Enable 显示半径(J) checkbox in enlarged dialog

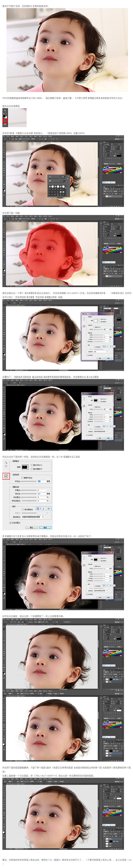coord(32,465)
